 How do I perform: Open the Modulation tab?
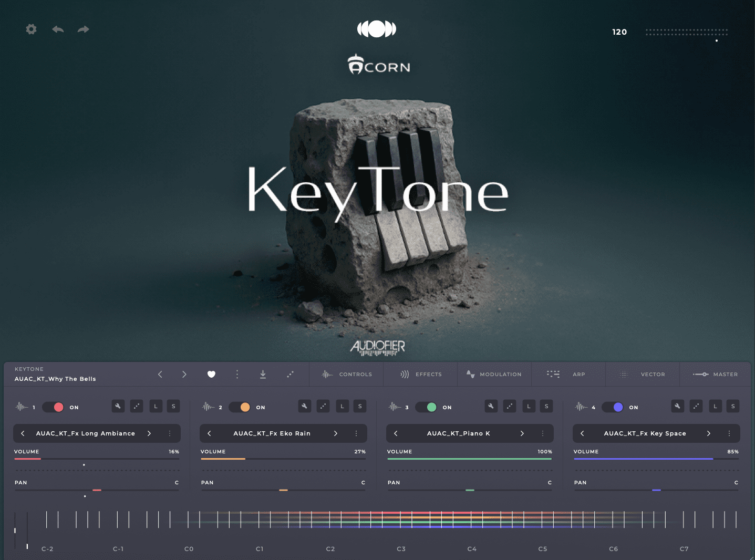(494, 374)
